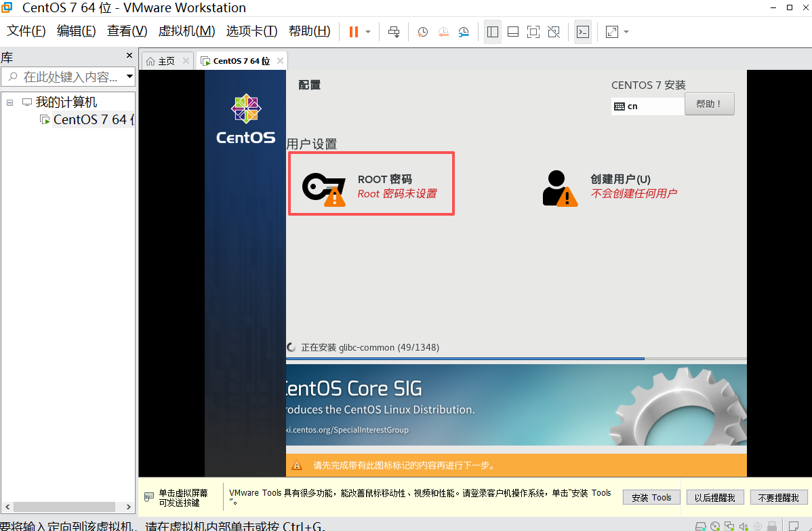Enter full screen mode
This screenshot has width=812, height=531.
tap(533, 32)
